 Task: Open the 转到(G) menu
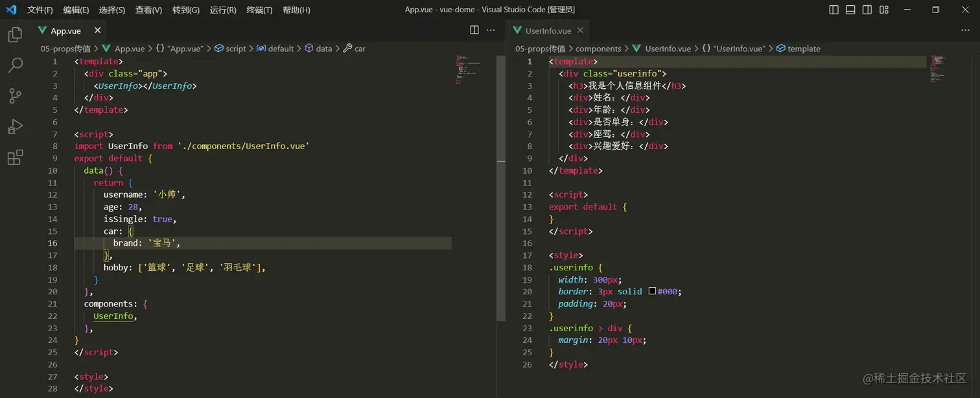(x=186, y=10)
